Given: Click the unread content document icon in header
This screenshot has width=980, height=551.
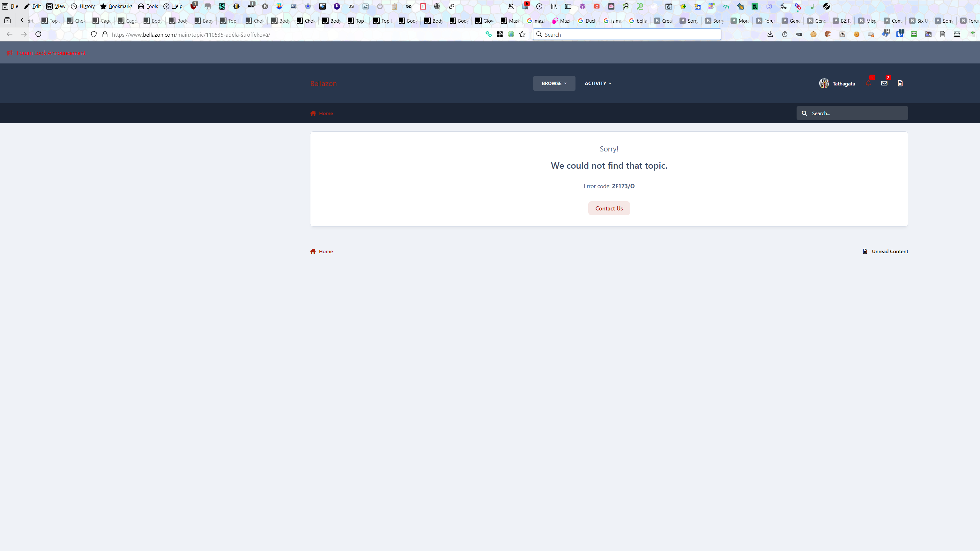Looking at the screenshot, I should click(900, 83).
